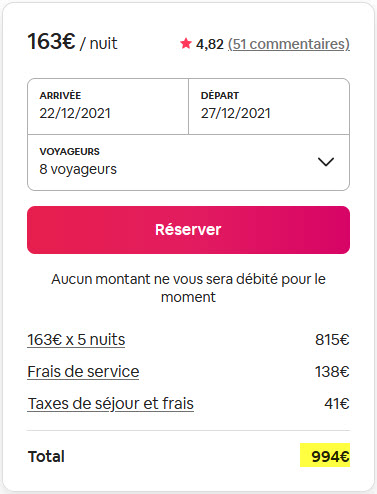Open the 51 commentaires reviews link
Screen dimensions: 377x494
pyautogui.click(x=289, y=44)
